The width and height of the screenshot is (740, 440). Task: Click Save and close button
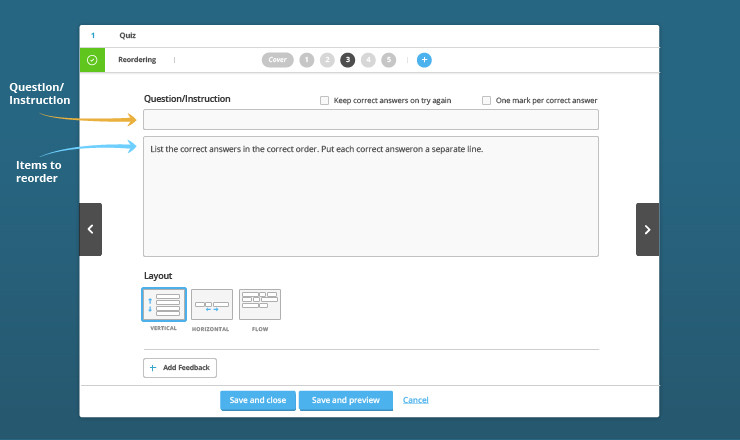pyautogui.click(x=258, y=400)
